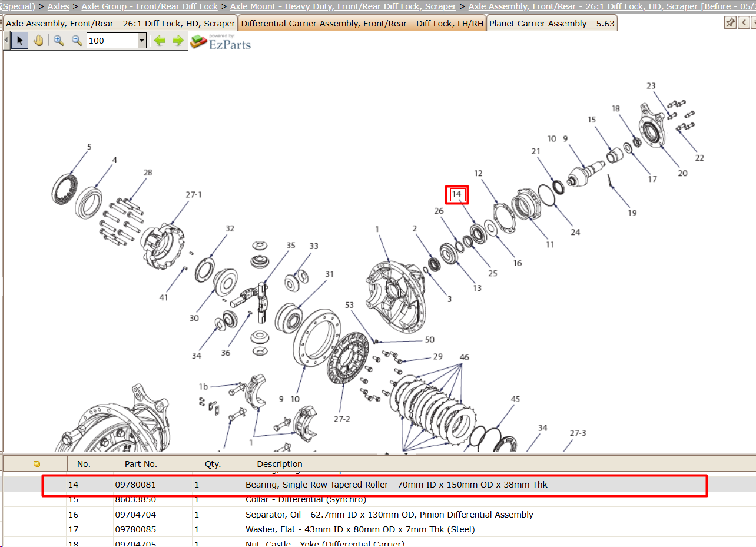
Task: Click callout 13 in the diagram
Action: coord(477,288)
